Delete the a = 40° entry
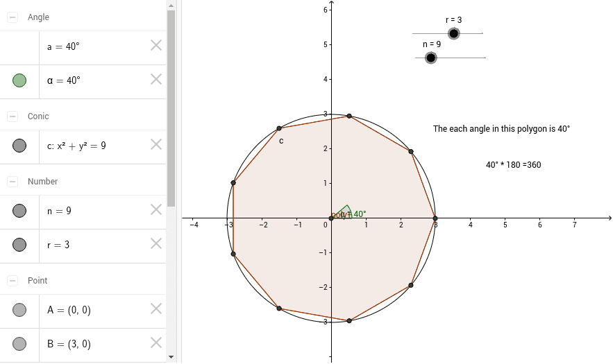The height and width of the screenshot is (364, 613). [x=156, y=45]
